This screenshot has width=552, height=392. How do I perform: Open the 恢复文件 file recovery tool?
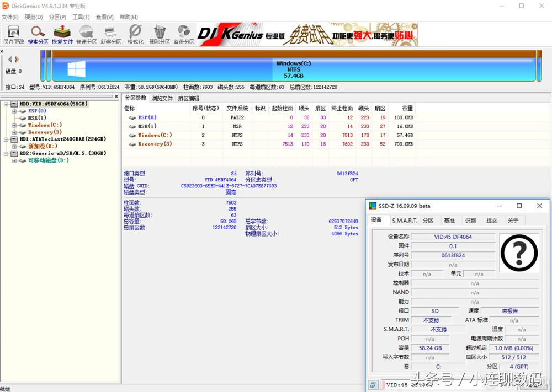[x=62, y=34]
